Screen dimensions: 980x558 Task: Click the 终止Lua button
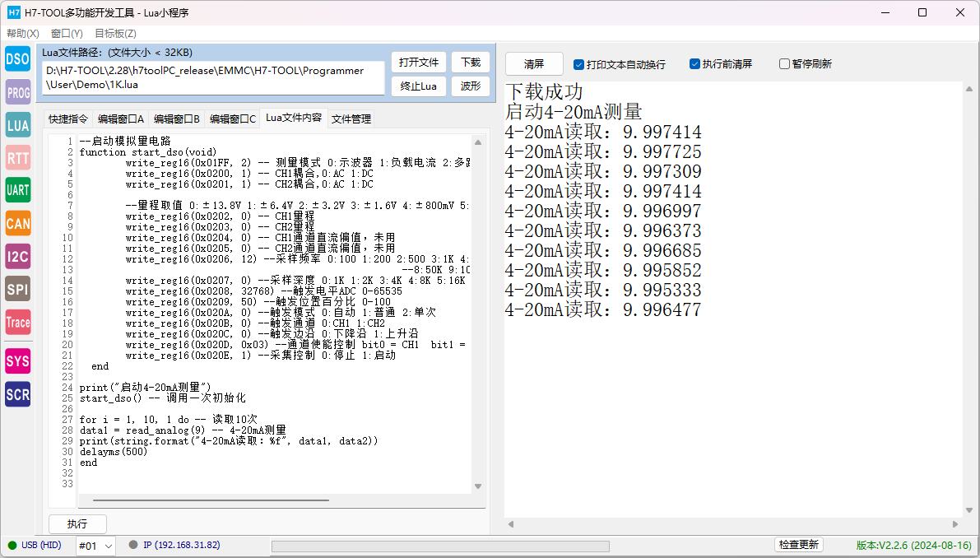[419, 86]
